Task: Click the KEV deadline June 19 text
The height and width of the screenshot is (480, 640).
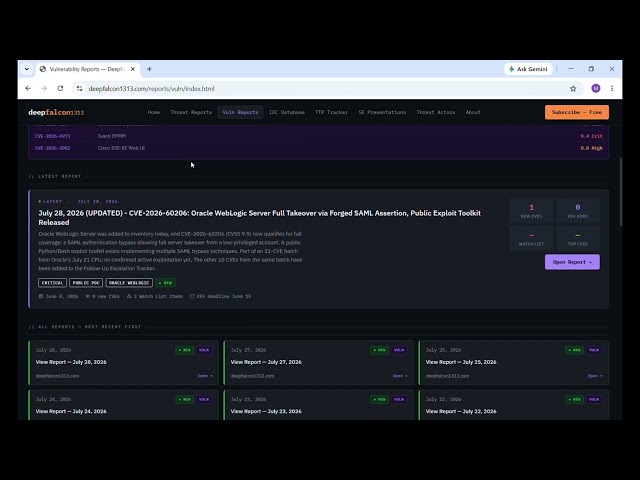Action: tap(224, 296)
